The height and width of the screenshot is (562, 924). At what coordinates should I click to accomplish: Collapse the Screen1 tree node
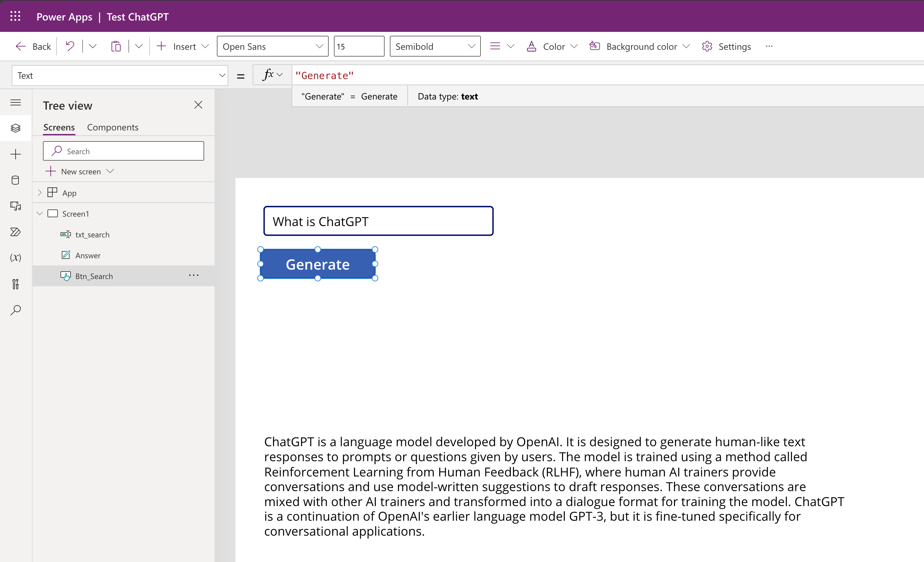pos(40,213)
